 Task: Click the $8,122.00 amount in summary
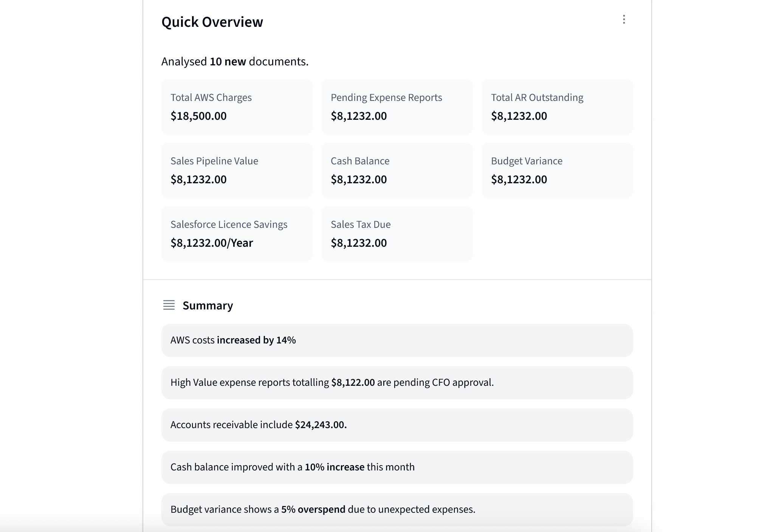(x=353, y=382)
